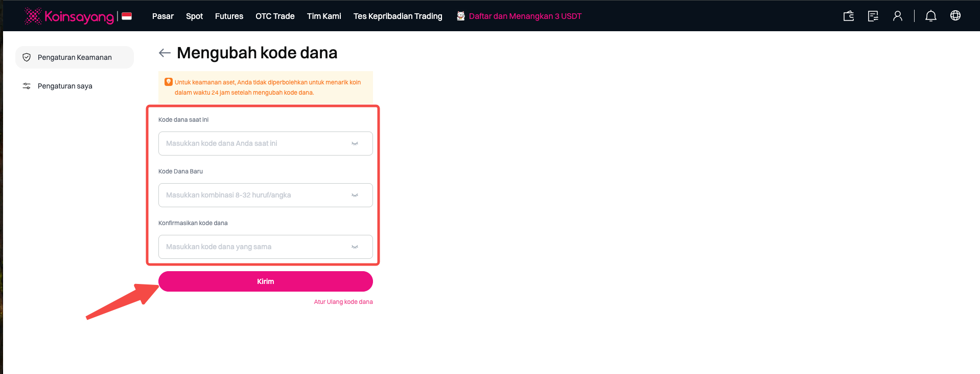Open the user profile icon
980x374 pixels.
pos(898,16)
